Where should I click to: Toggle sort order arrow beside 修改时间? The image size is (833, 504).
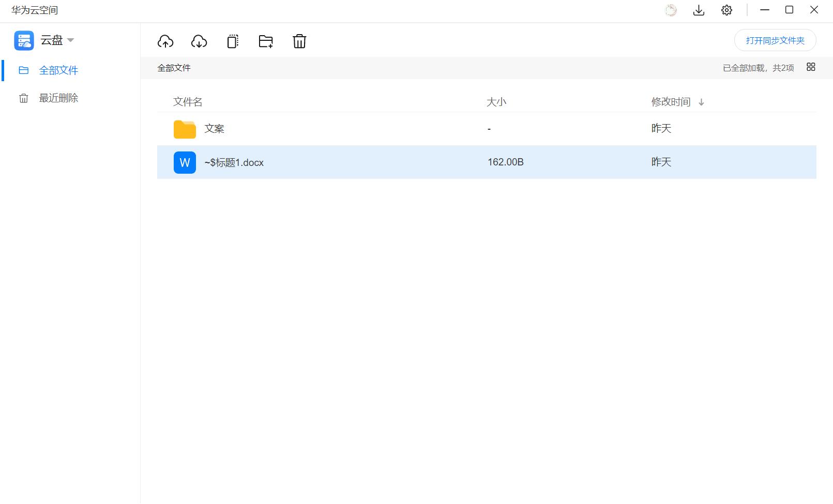701,102
